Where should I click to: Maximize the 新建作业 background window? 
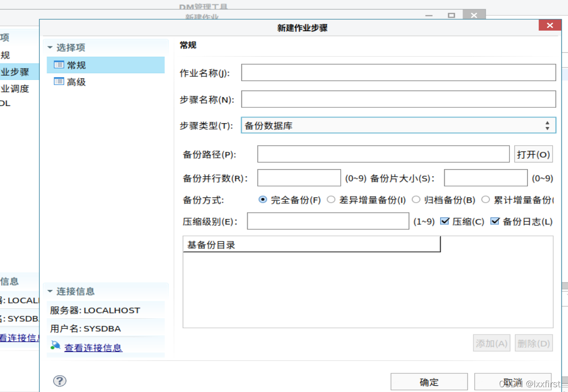click(451, 15)
